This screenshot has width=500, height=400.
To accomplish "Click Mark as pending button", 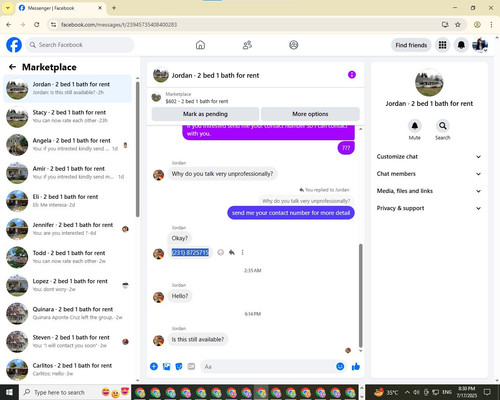I will 205,114.
